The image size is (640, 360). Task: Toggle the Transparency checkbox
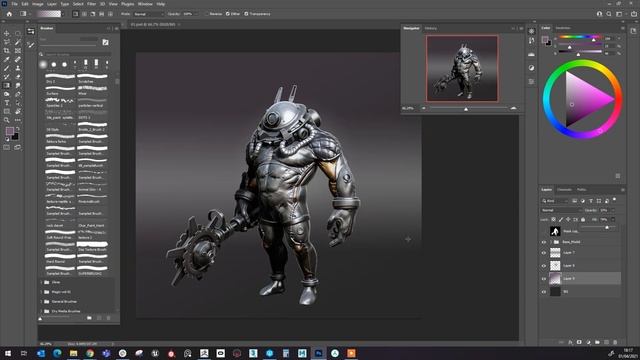pos(246,14)
